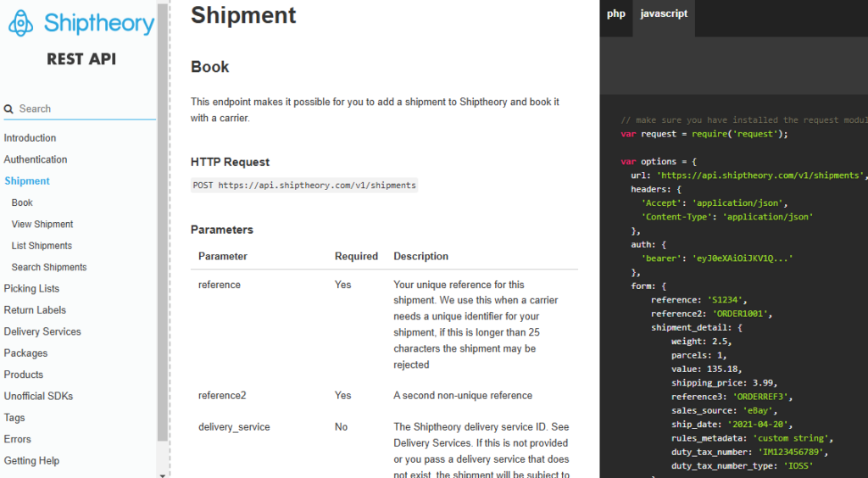Click the 'Book' section heading
The width and height of the screenshot is (868, 478).
pos(210,67)
